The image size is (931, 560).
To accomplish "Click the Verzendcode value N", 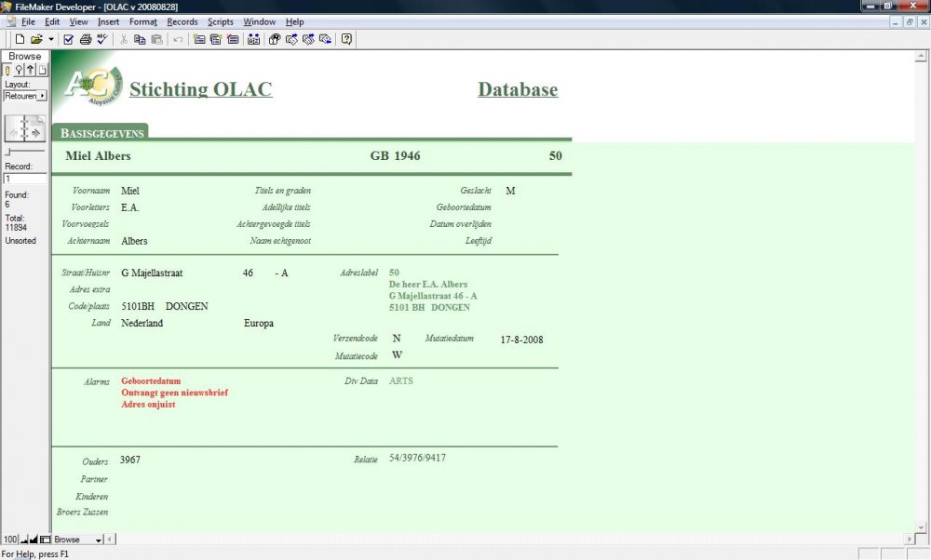I will [x=397, y=338].
